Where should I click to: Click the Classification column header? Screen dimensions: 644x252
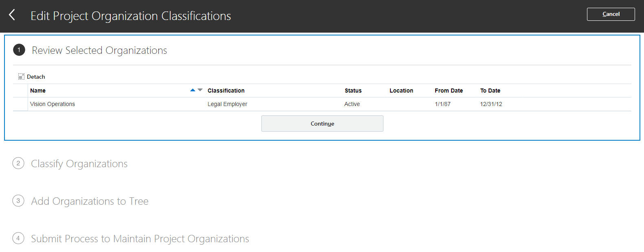226,91
